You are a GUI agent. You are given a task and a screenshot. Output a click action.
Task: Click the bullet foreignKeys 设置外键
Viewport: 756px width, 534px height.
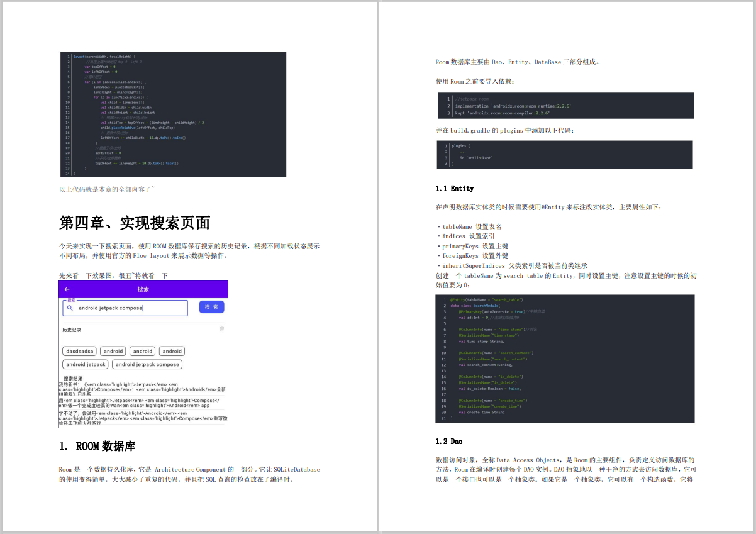pyautogui.click(x=472, y=256)
